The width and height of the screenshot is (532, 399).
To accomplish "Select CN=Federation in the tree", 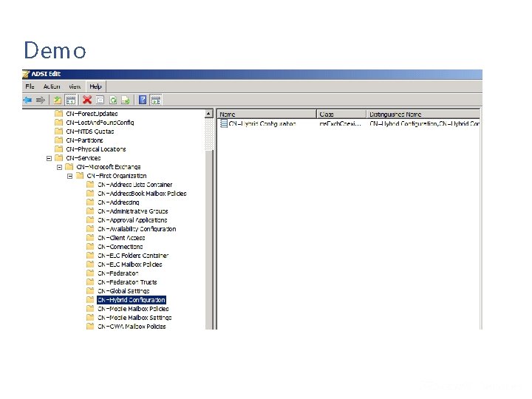I will (x=117, y=273).
